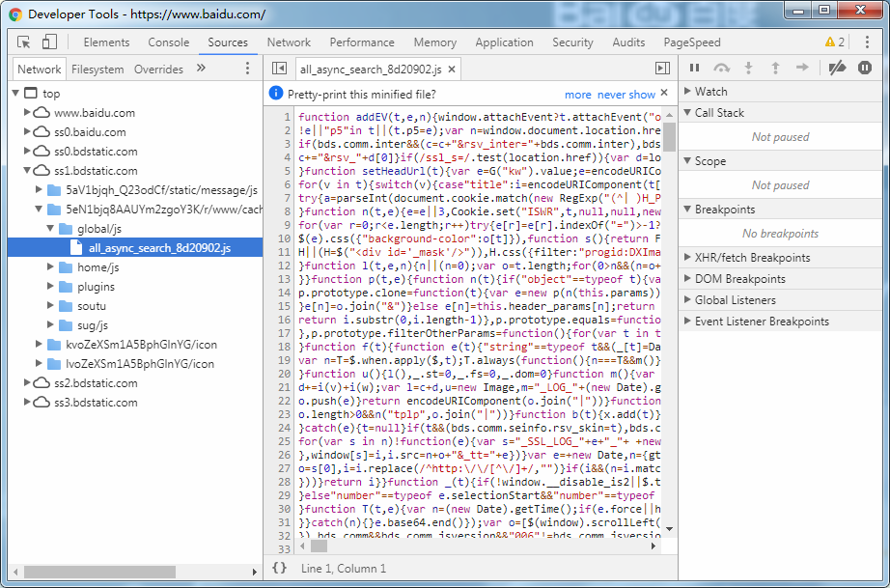Click the 'more' link in infobar
Screen dimensions: 890x588
pyautogui.click(x=578, y=95)
